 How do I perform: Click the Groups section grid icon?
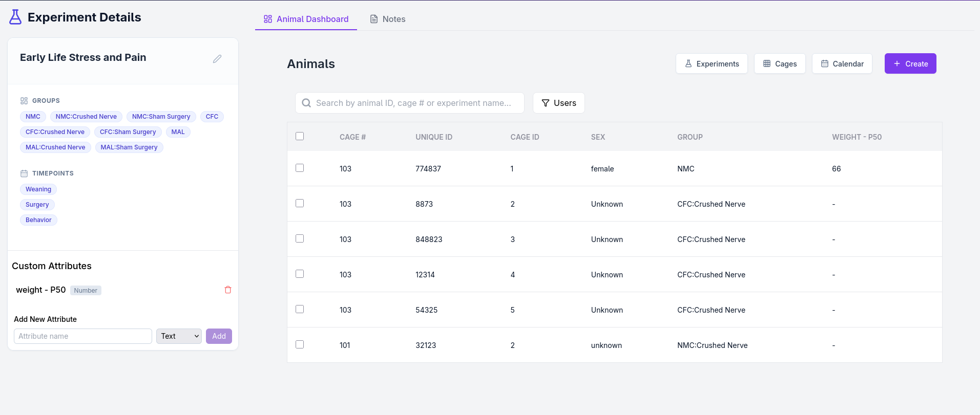[x=24, y=101]
